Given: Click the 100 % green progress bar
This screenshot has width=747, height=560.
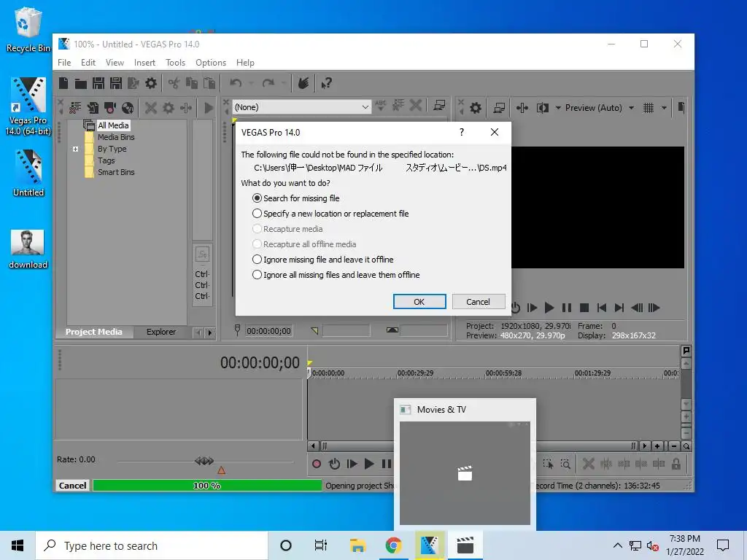Looking at the screenshot, I should 207,485.
